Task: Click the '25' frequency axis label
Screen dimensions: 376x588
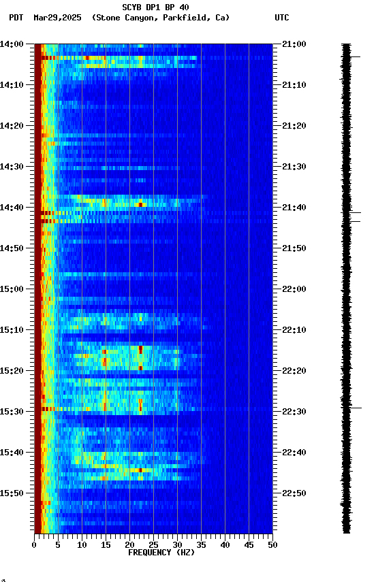Action: [x=153, y=546]
